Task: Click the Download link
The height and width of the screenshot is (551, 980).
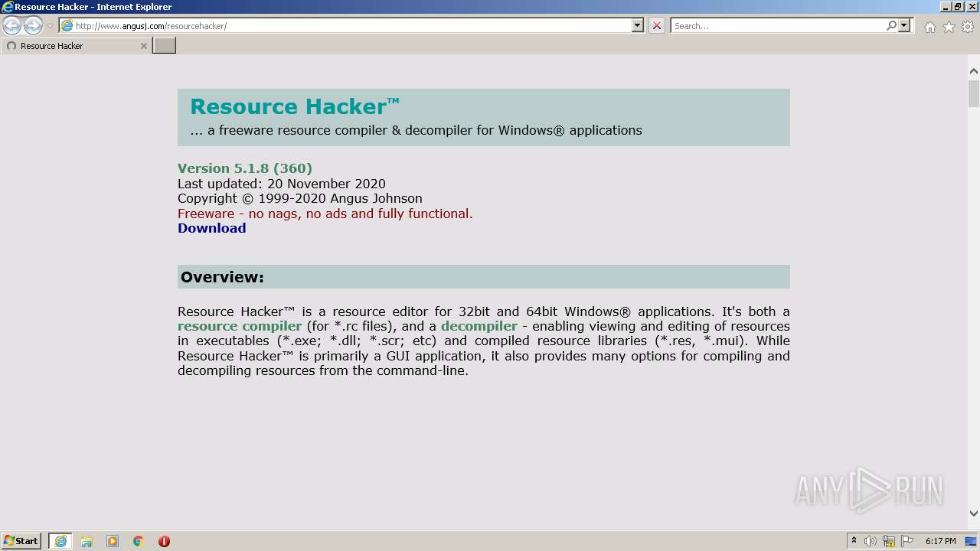Action: (211, 228)
